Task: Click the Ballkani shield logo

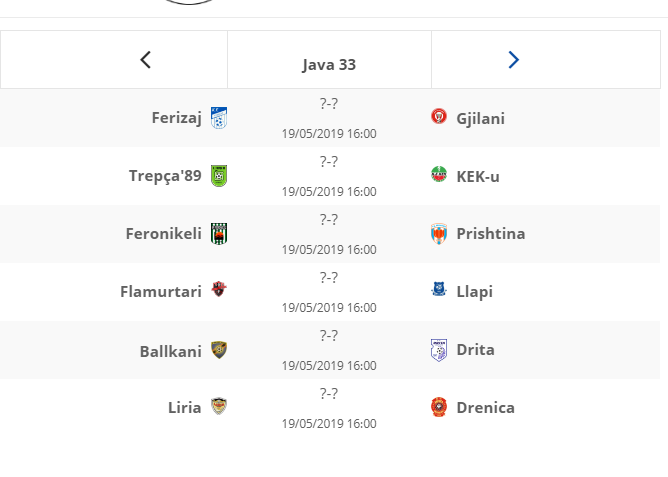Action: point(219,350)
